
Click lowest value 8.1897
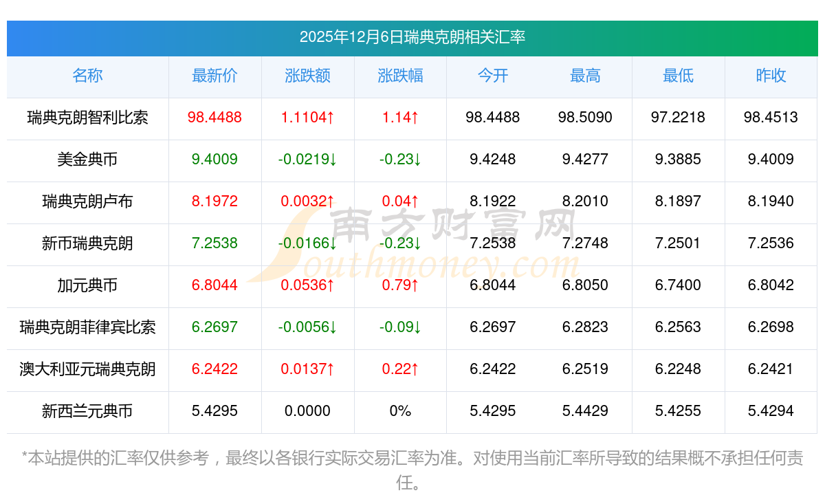pos(678,201)
